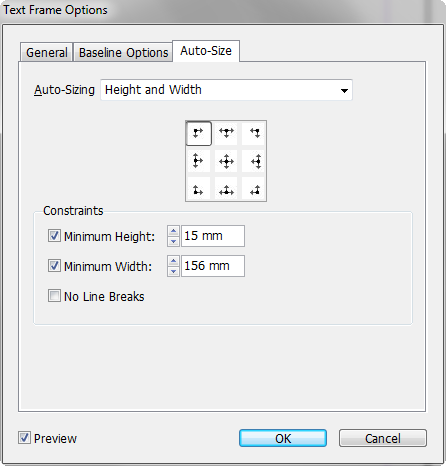Image resolution: width=446 pixels, height=466 pixels.
Task: Select the middle-left anchor reference point
Action: (x=198, y=161)
